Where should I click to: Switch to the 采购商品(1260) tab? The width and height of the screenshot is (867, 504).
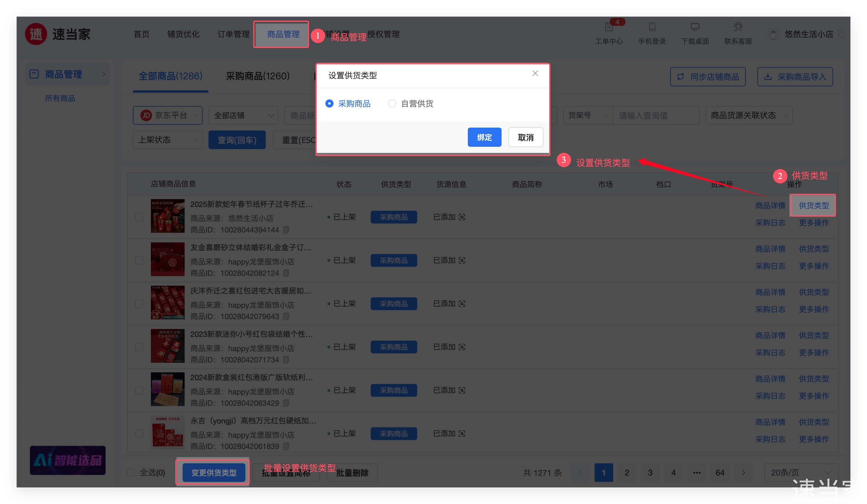pos(257,76)
